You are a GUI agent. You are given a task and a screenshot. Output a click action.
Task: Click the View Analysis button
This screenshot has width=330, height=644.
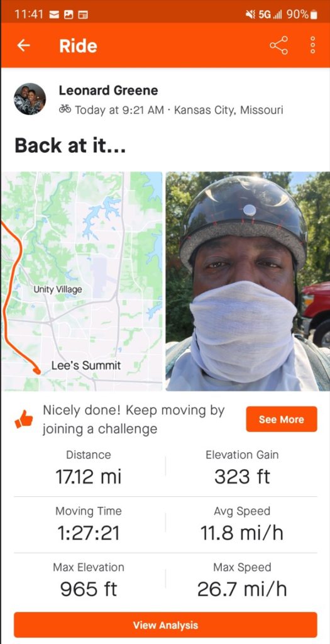[x=165, y=625]
